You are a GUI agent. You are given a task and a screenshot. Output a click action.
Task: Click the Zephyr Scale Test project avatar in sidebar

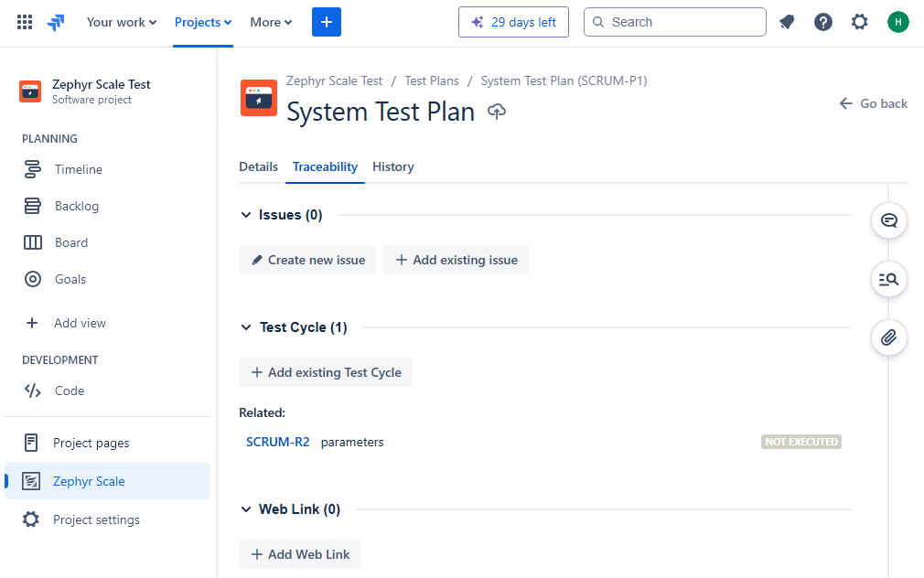tap(30, 92)
